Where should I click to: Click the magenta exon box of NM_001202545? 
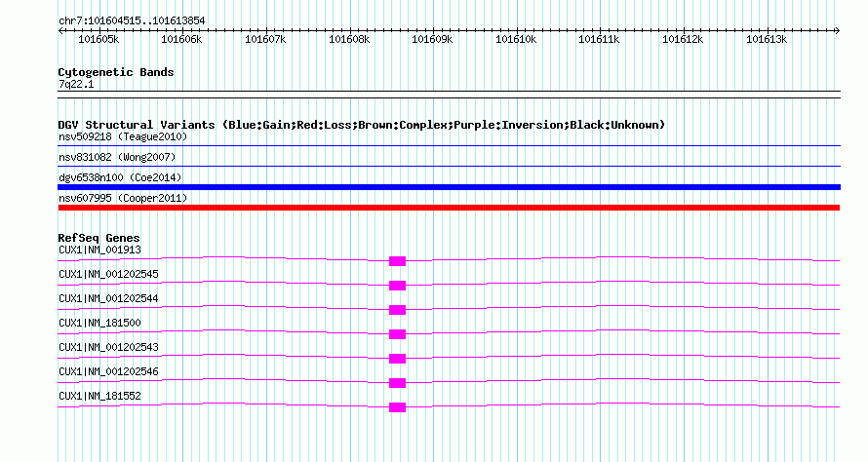click(x=398, y=286)
